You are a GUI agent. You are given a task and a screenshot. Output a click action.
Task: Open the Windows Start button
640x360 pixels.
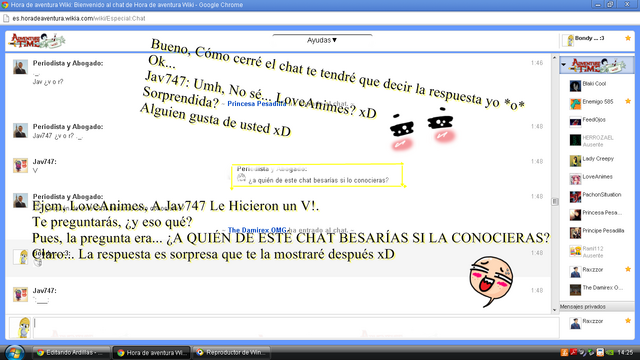point(14,352)
